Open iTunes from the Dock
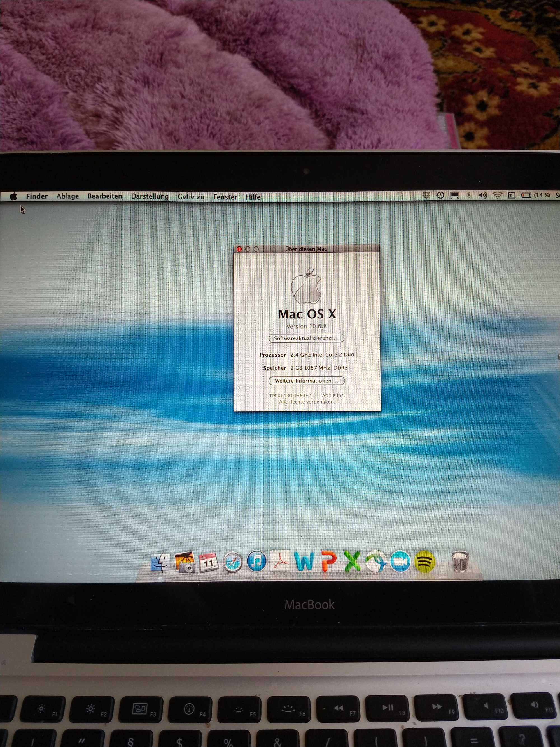 pyautogui.click(x=256, y=561)
